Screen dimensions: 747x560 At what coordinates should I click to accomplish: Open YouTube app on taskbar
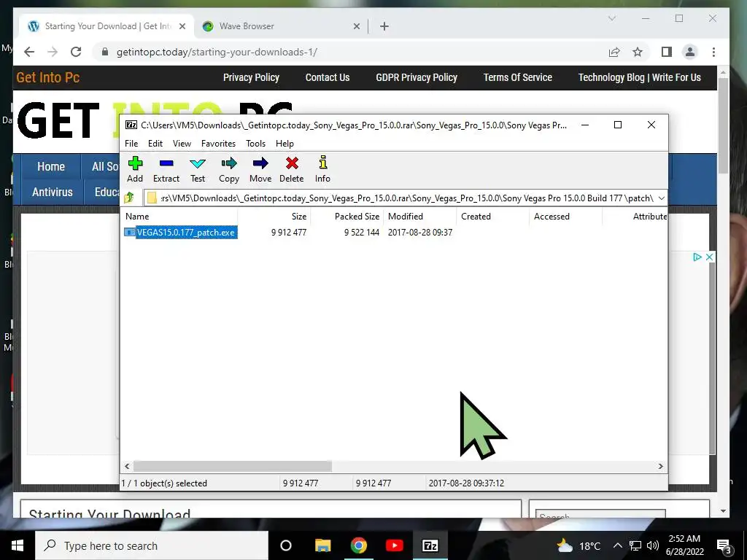point(395,545)
